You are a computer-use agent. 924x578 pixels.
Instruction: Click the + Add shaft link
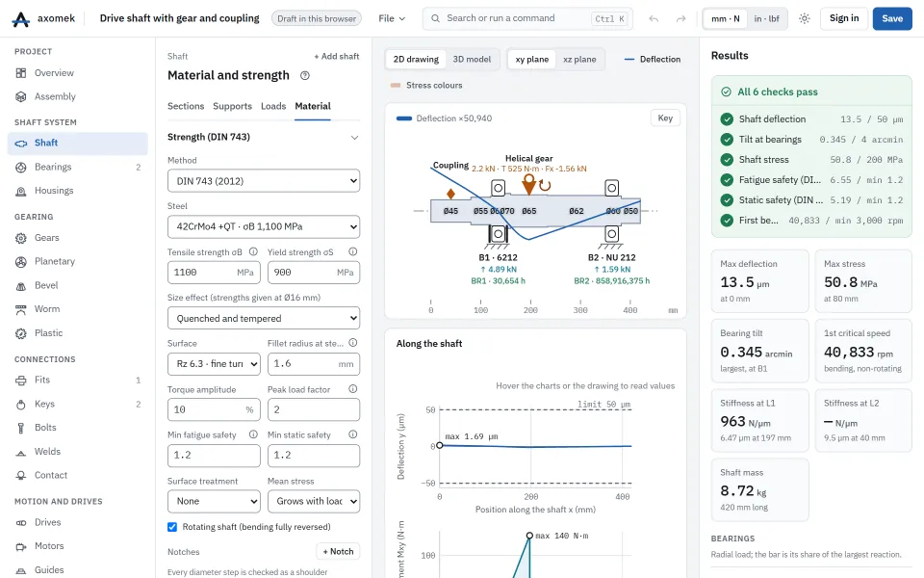coord(337,56)
